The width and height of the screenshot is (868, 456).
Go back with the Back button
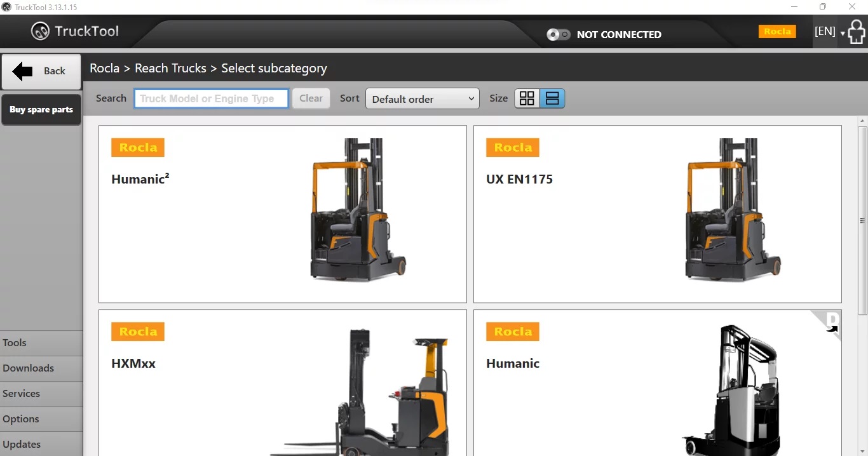point(41,71)
